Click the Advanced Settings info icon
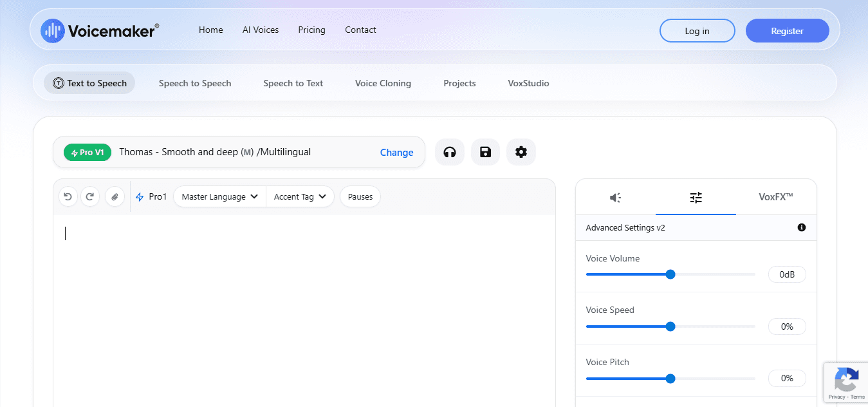 click(x=801, y=227)
